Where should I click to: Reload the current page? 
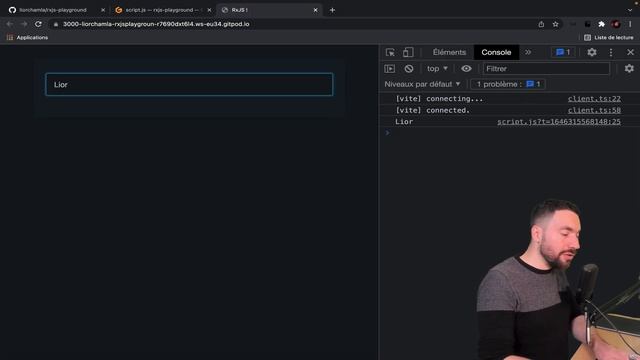click(38, 24)
